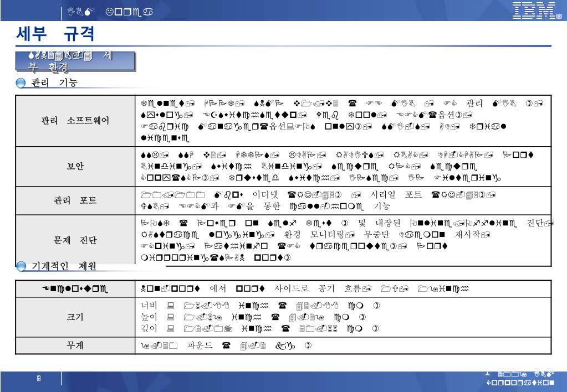
Task: Select the word 내장된 in diagnostics row
Action: click(x=387, y=223)
